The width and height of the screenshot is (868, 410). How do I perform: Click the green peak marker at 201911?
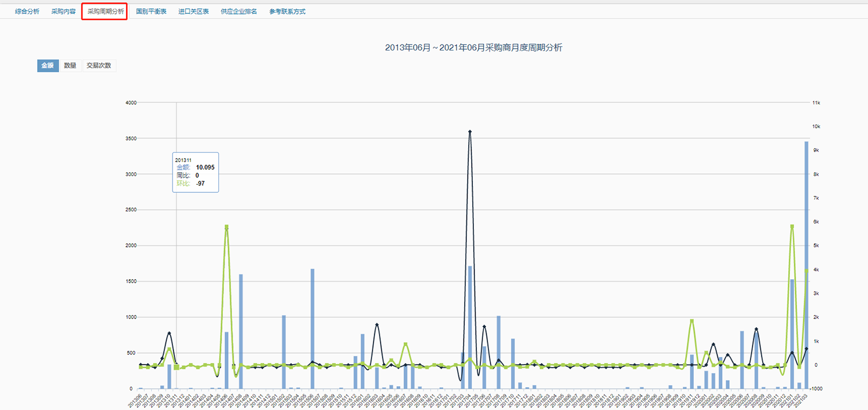tap(692, 321)
